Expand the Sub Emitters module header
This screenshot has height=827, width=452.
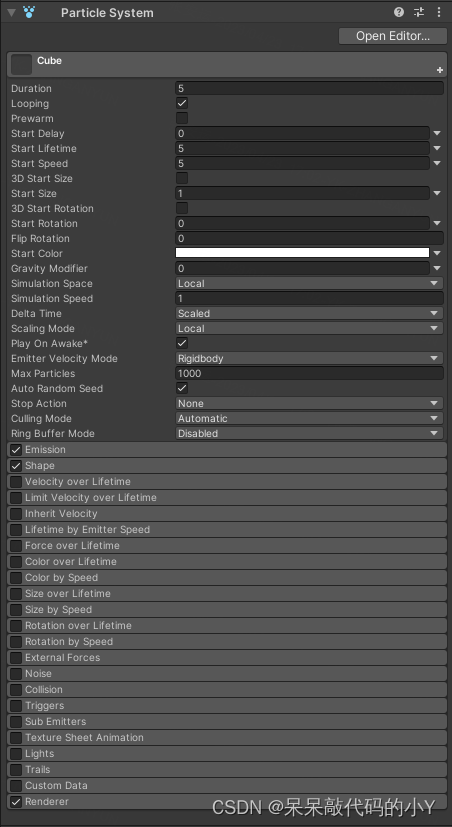(227, 722)
